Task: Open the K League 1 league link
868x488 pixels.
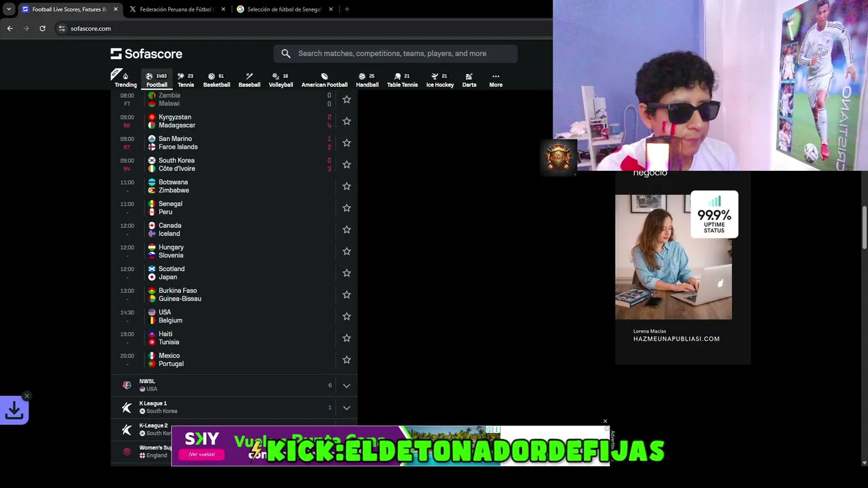Action: point(153,403)
